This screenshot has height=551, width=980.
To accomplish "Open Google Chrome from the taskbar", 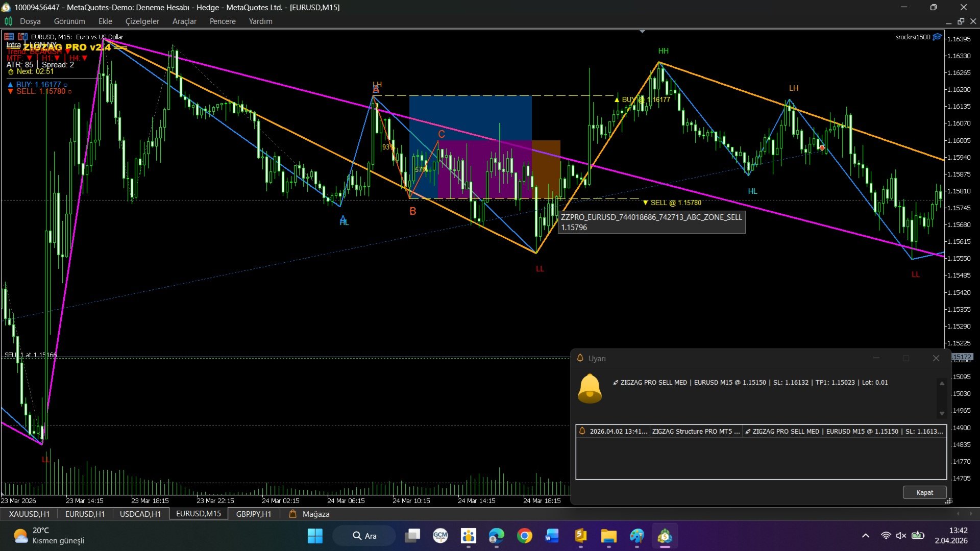I will pyautogui.click(x=524, y=536).
